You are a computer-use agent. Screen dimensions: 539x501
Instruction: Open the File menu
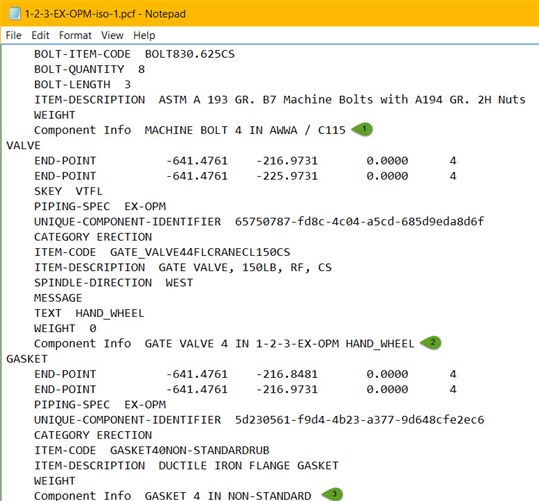tap(13, 35)
